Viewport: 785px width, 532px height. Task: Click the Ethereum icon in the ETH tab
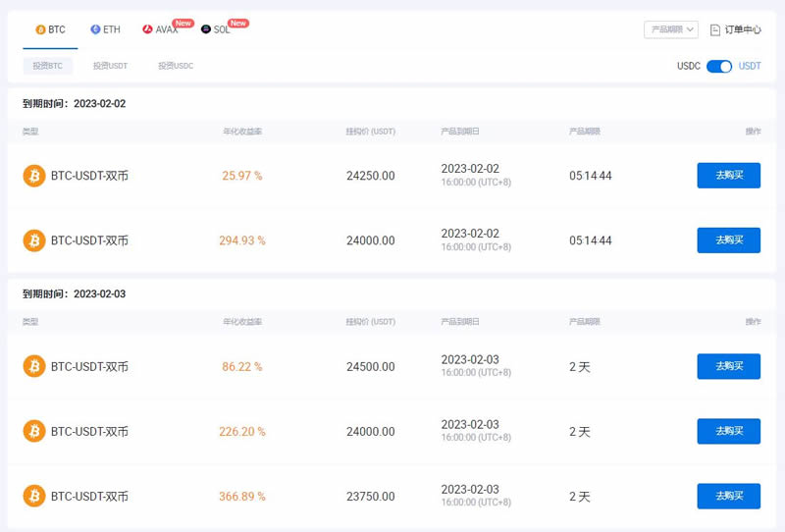click(95, 29)
